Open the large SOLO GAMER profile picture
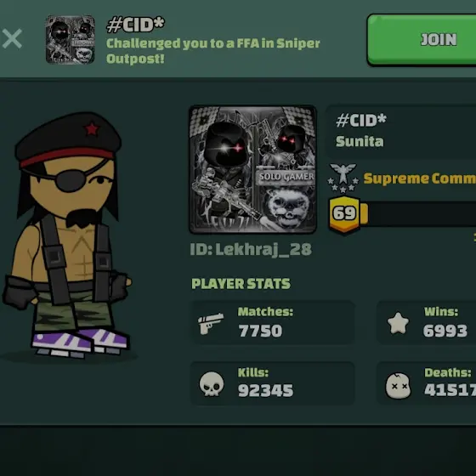This screenshot has height=476, width=476. pos(252,170)
